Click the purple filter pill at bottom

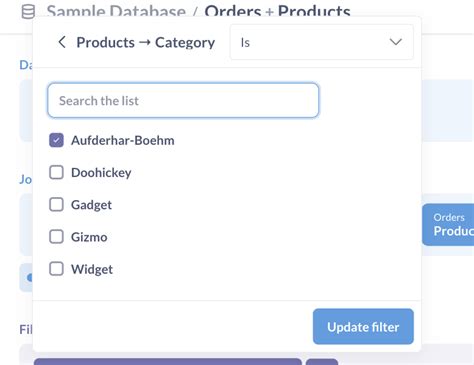point(168,362)
